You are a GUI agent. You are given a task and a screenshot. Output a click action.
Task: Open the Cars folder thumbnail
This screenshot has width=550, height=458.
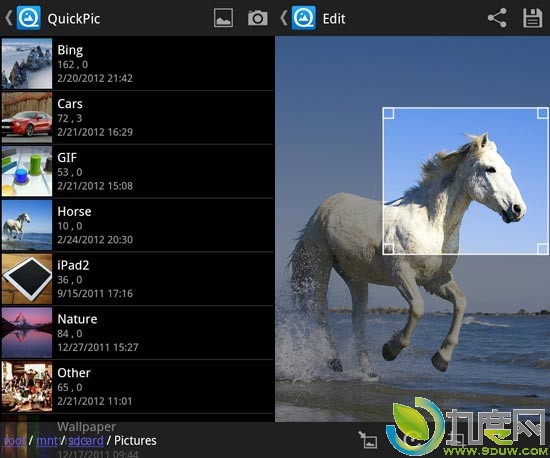(x=27, y=117)
